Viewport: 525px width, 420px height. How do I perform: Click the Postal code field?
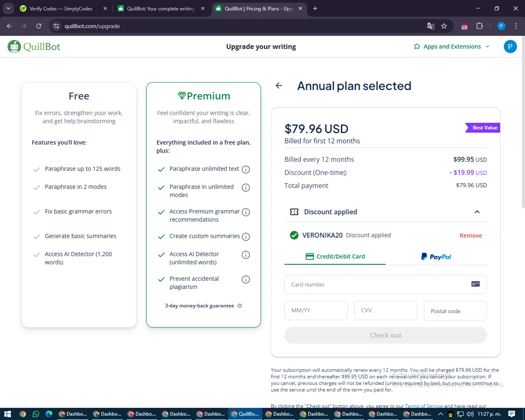coord(455,311)
